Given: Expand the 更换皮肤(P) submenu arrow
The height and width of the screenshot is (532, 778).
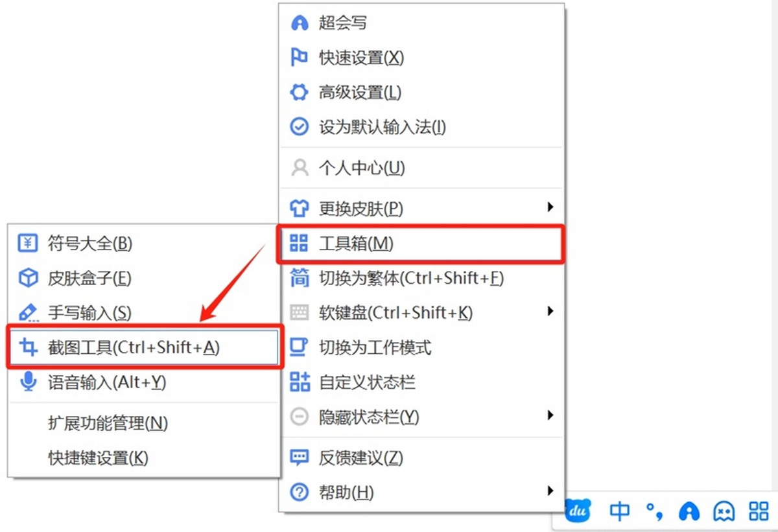Looking at the screenshot, I should tap(550, 207).
